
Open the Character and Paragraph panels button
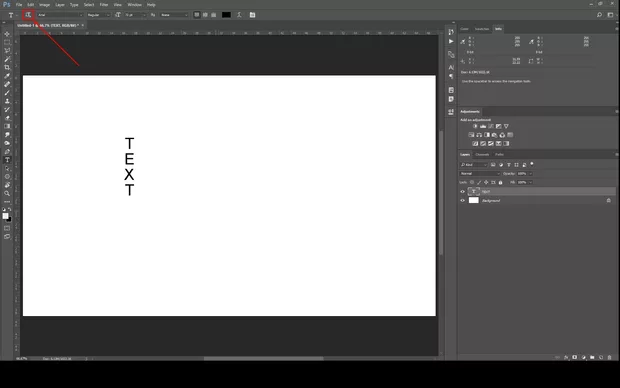252,15
